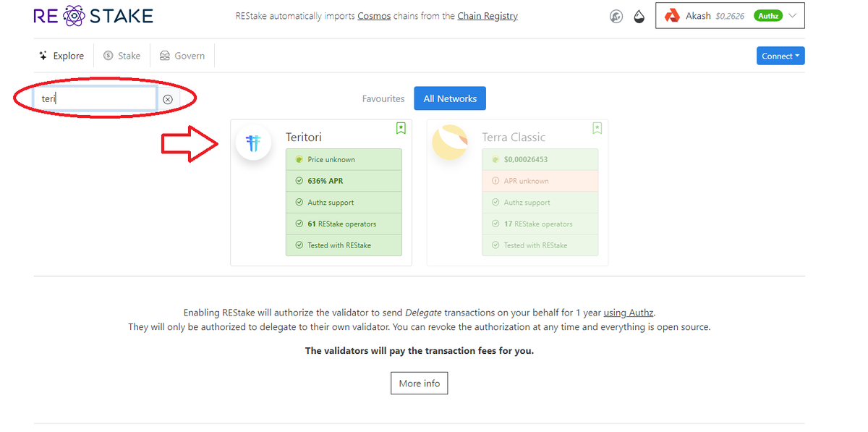This screenshot has height=432, width=868.
Task: Click the More info button
Action: coord(420,384)
